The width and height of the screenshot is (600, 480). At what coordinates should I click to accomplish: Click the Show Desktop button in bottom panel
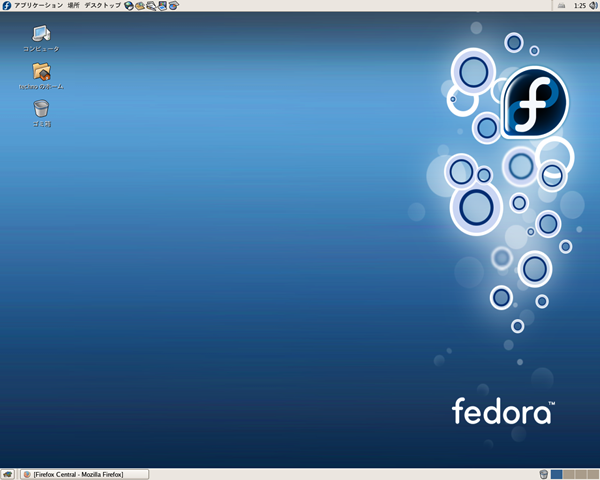(8, 474)
